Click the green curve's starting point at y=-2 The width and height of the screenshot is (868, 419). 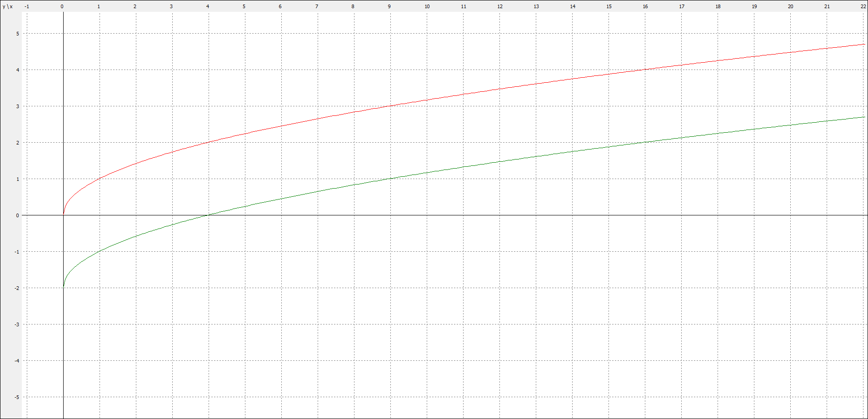[64, 287]
